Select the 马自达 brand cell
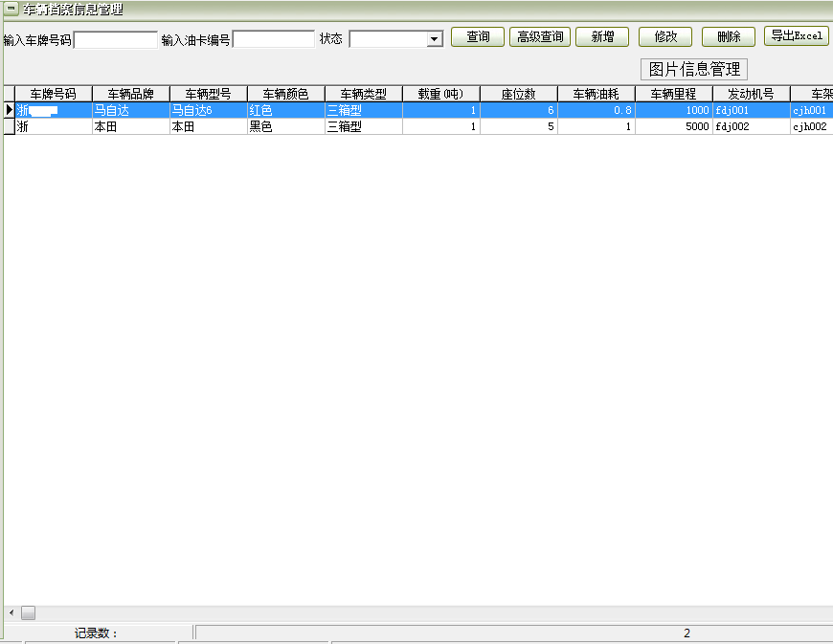Image resolution: width=833 pixels, height=644 pixels. click(130, 110)
